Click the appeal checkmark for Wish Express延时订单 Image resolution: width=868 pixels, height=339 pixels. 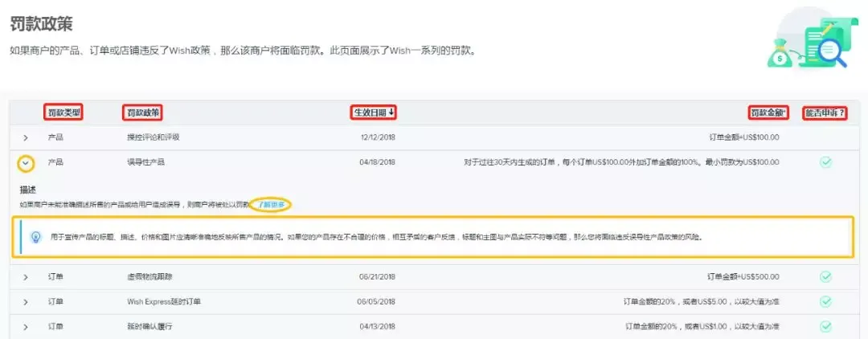825,302
